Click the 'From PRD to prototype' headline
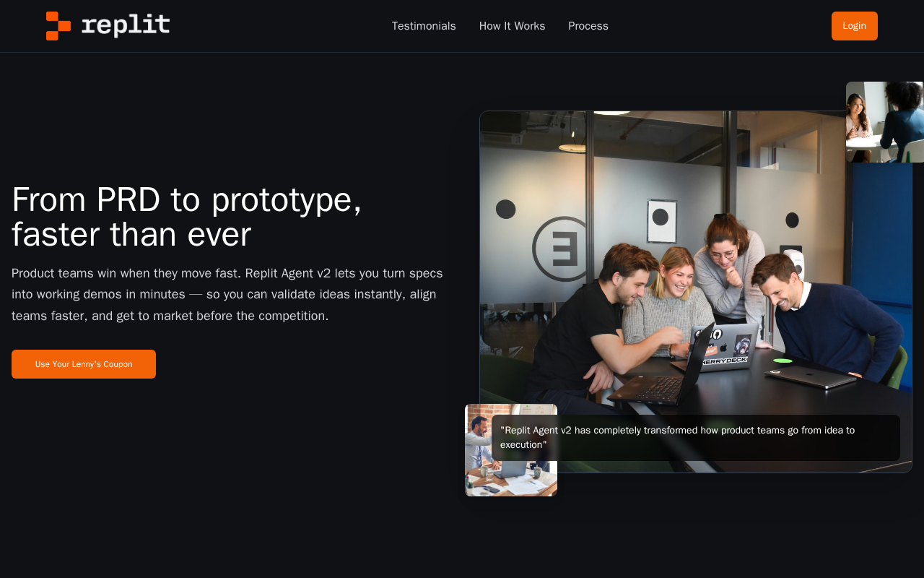The width and height of the screenshot is (924, 578). [187, 217]
